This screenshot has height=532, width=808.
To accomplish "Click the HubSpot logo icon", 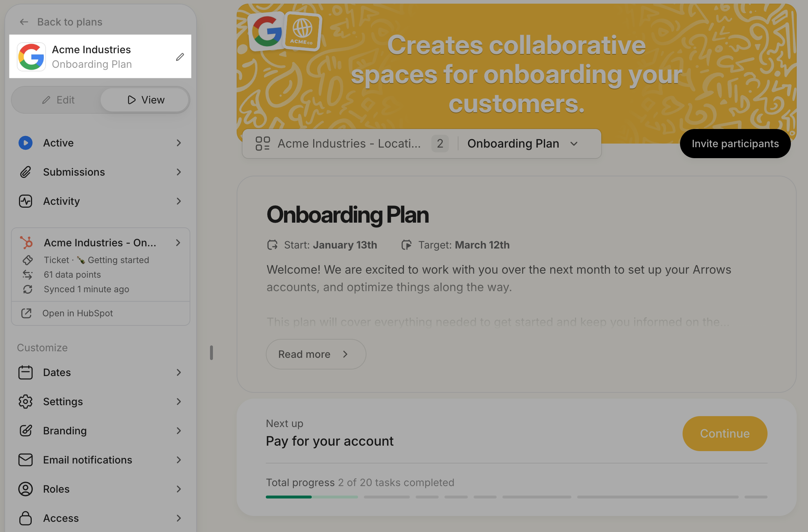I will coord(27,243).
